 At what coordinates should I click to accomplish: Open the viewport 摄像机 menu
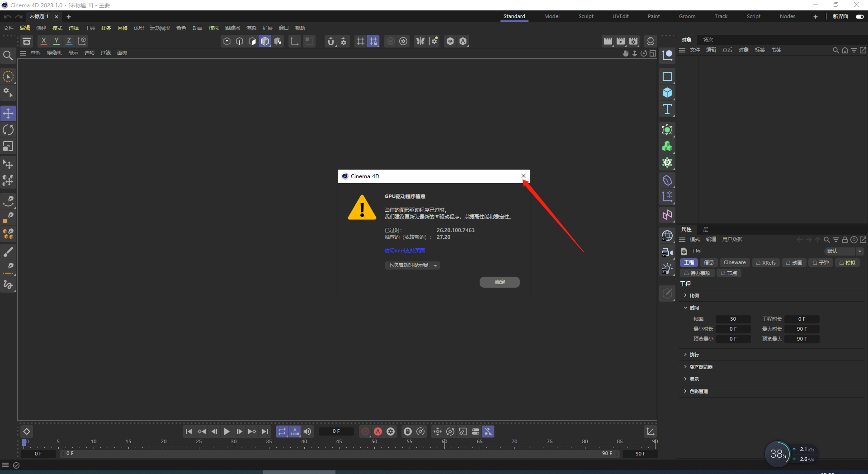pyautogui.click(x=54, y=53)
